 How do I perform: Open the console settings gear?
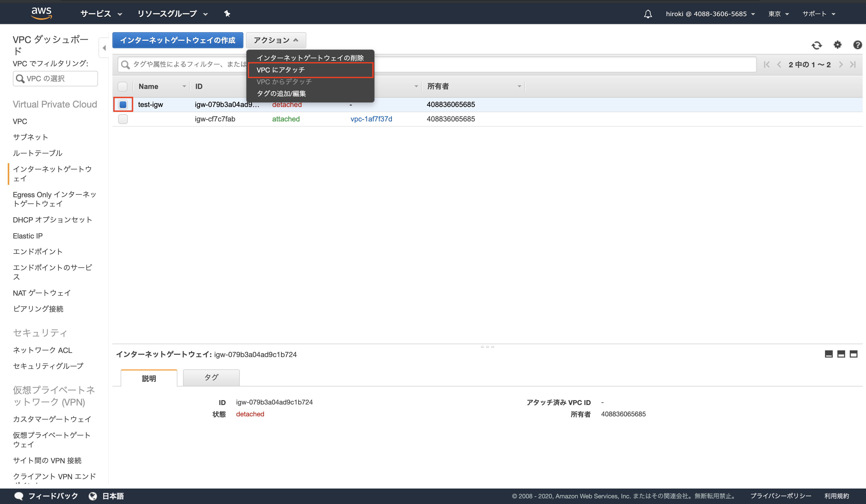tap(837, 45)
